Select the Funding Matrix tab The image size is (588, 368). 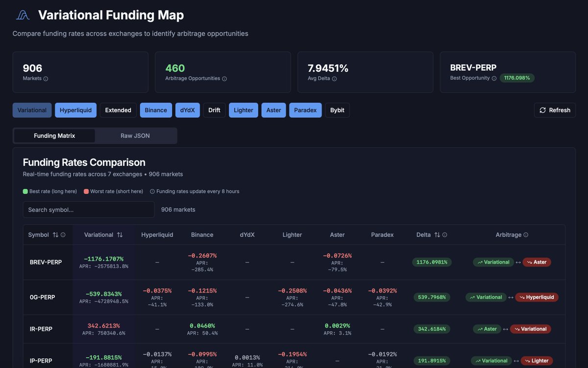[x=54, y=136]
